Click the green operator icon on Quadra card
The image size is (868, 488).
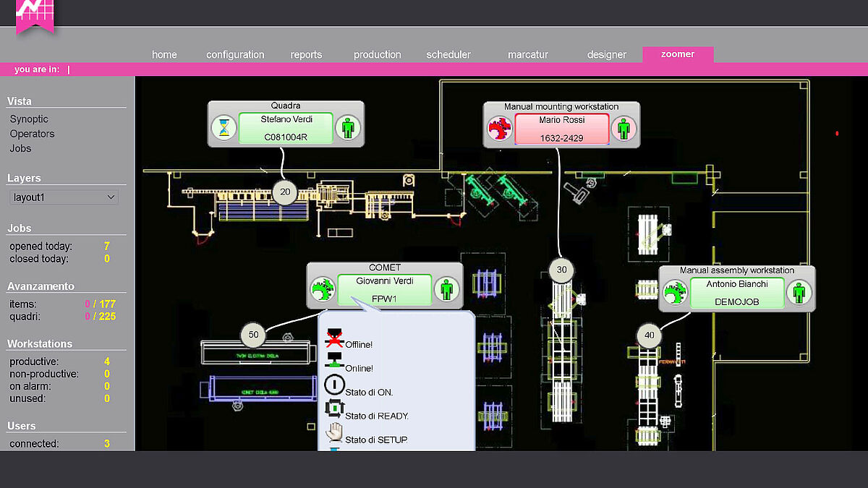(348, 129)
